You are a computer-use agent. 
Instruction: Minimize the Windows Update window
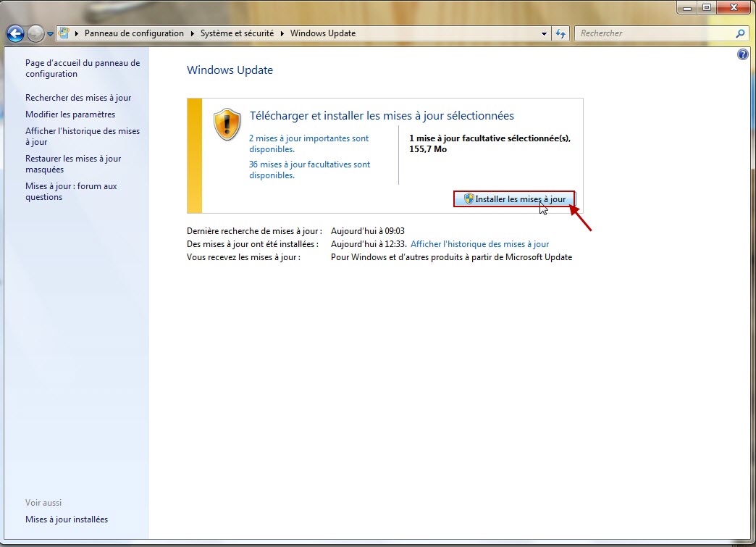687,8
